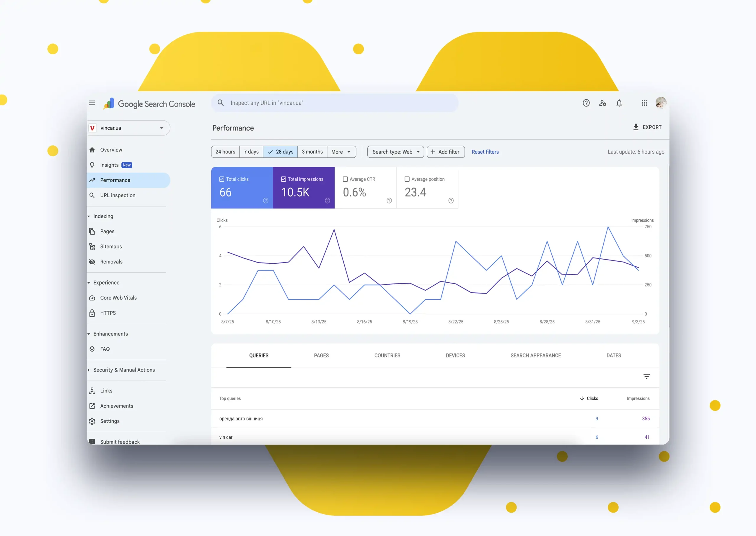This screenshot has height=536, width=756.
Task: Click the Settings gear icon
Action: 92,421
